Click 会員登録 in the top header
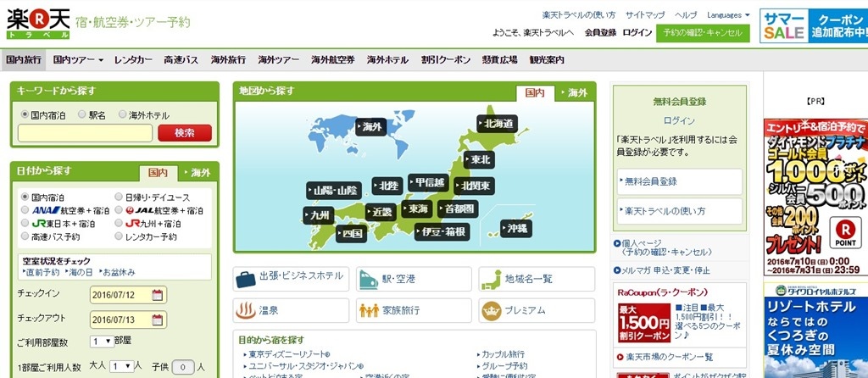This screenshot has width=868, height=378. tap(600, 33)
